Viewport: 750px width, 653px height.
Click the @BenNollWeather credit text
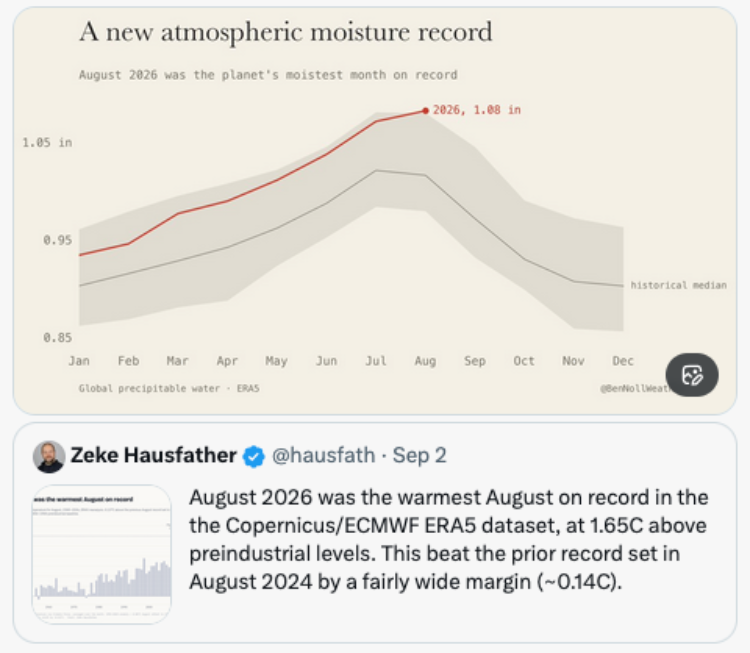coord(635,388)
